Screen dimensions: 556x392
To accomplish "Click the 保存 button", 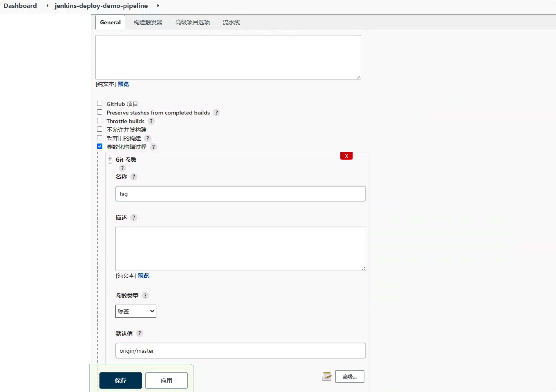I will click(121, 380).
